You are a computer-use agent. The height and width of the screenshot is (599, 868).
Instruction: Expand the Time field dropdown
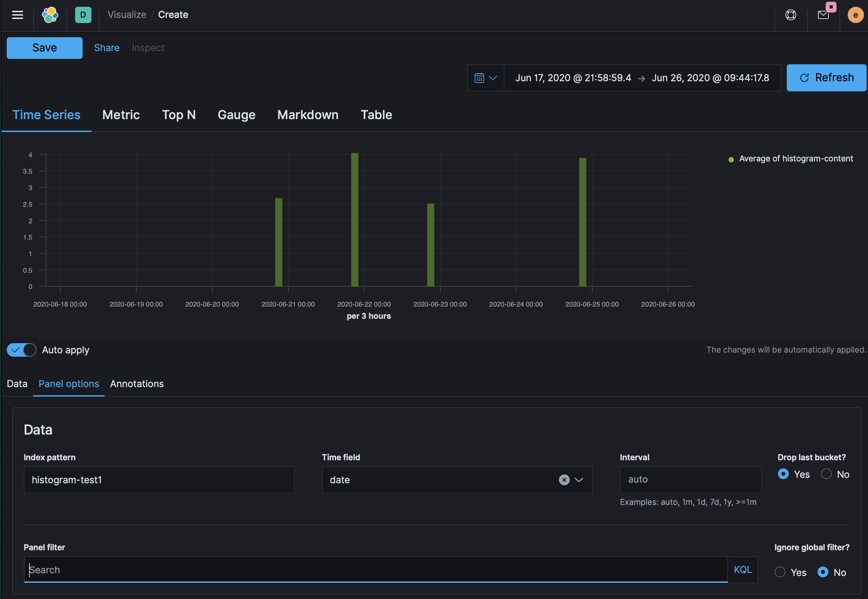579,480
